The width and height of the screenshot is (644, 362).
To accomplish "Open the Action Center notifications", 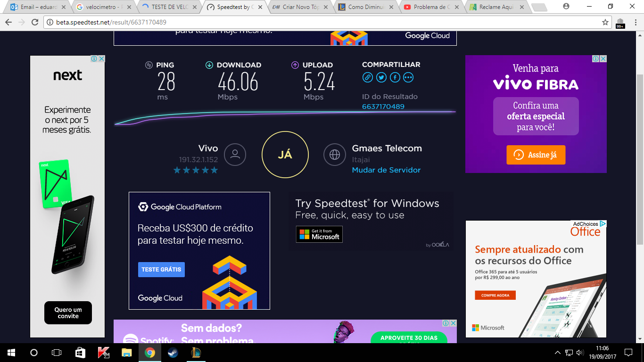I will [x=628, y=353].
